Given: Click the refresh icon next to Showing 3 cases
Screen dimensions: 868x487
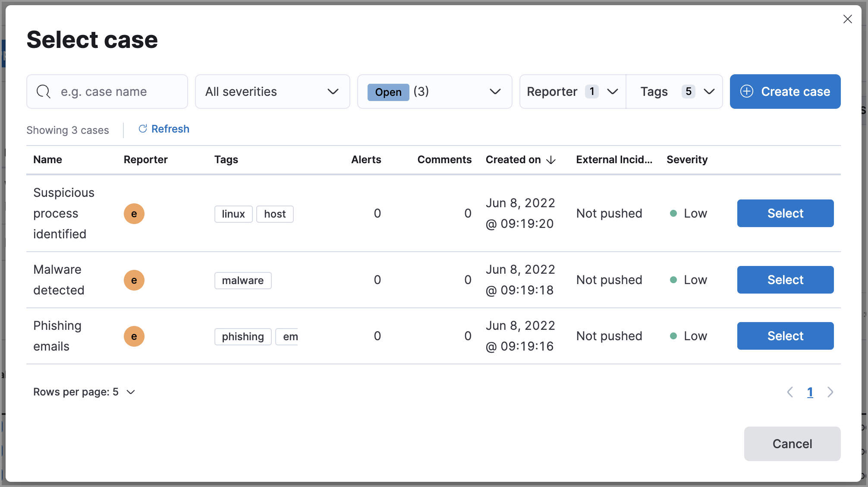Looking at the screenshot, I should click(142, 129).
